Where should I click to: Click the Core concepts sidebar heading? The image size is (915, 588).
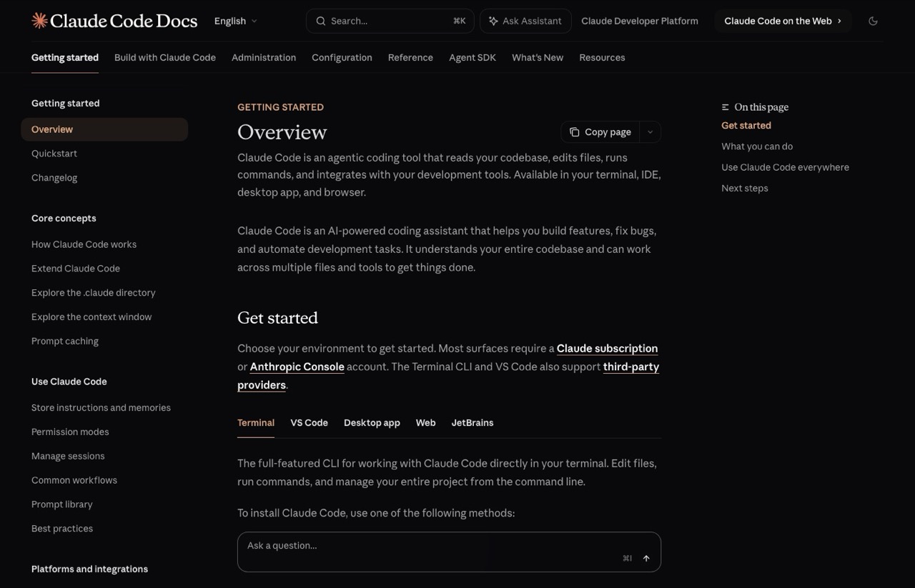point(64,219)
